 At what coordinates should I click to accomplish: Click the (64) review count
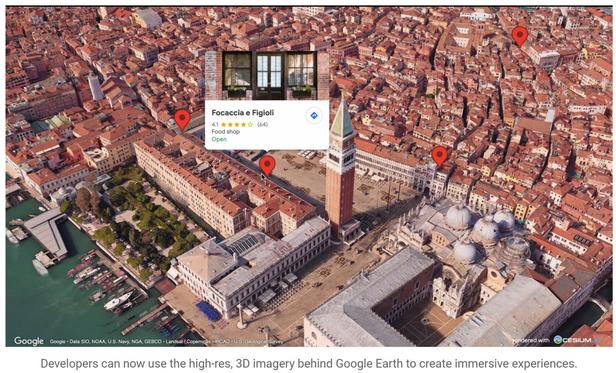pyautogui.click(x=262, y=125)
